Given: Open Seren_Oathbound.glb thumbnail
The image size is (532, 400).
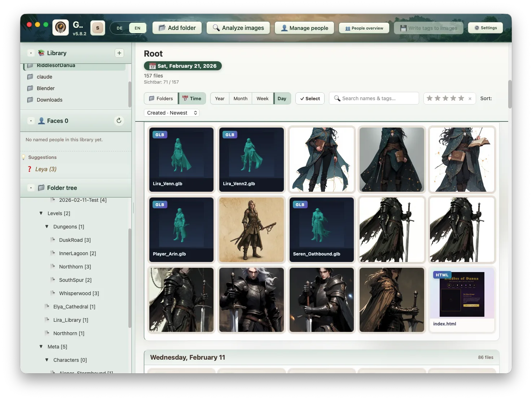Looking at the screenshot, I should click(x=322, y=230).
